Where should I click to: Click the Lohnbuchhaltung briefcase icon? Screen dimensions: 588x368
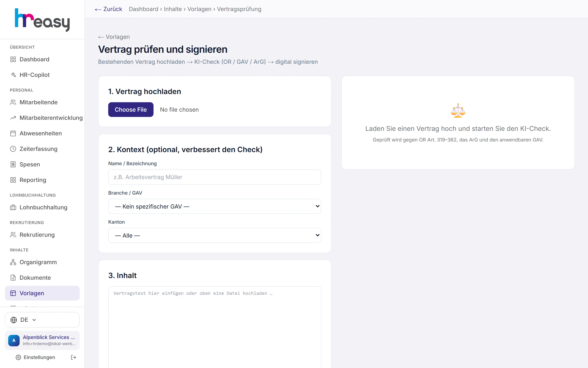click(13, 207)
